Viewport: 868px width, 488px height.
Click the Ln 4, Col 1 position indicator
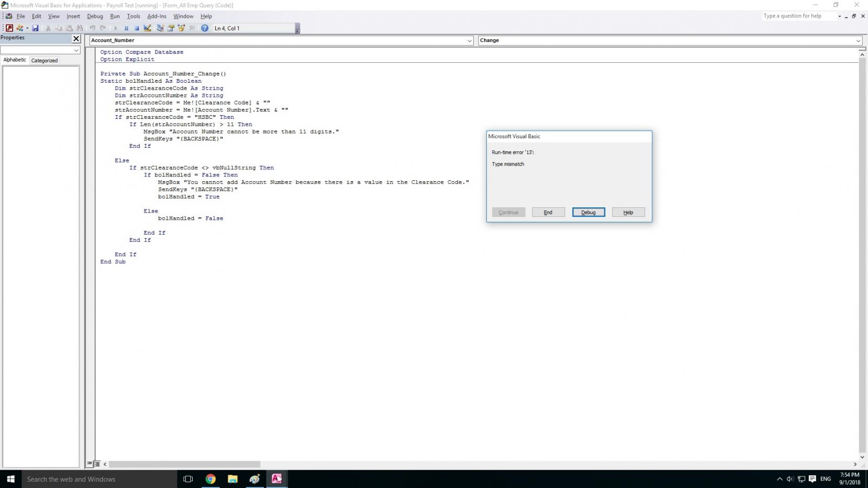click(x=254, y=28)
